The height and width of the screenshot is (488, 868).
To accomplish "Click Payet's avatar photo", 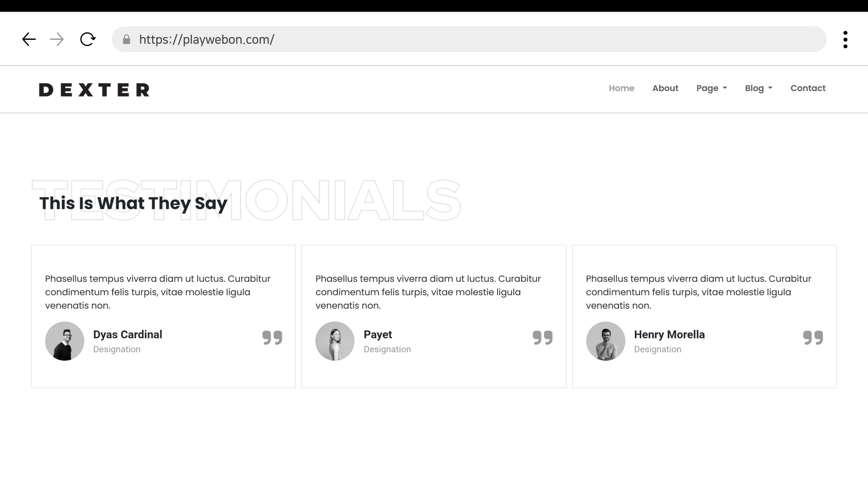I will click(x=335, y=341).
